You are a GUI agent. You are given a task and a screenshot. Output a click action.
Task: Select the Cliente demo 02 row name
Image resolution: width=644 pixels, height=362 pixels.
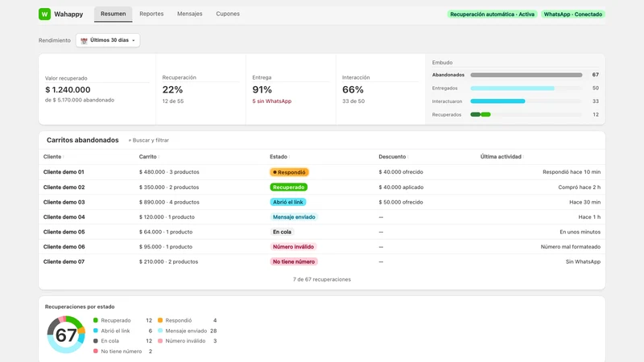[x=64, y=187]
